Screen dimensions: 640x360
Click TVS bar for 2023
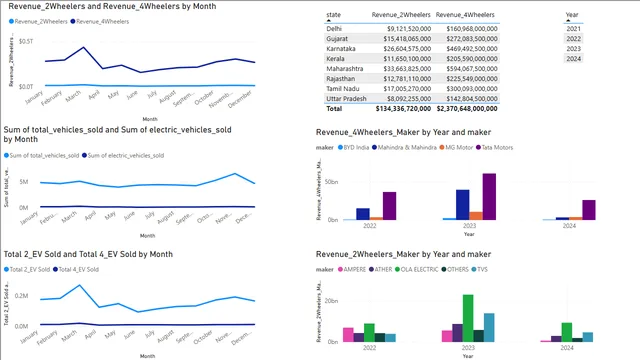tap(489, 328)
